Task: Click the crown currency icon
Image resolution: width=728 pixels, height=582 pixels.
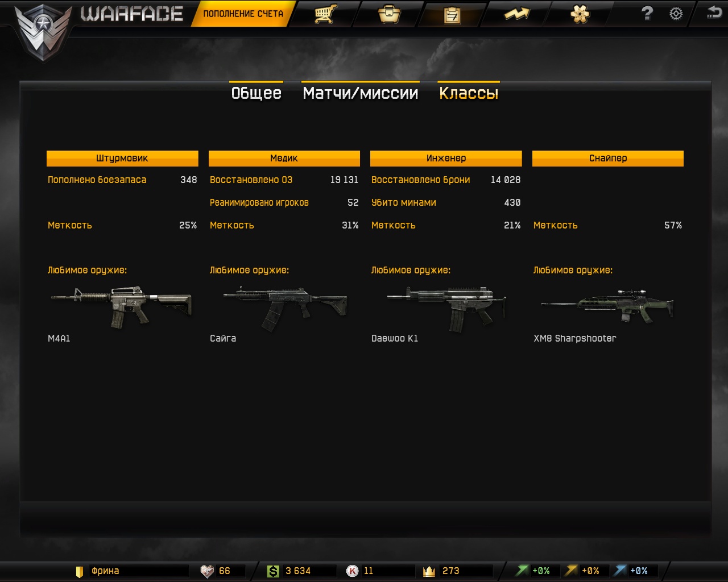Action: point(429,571)
